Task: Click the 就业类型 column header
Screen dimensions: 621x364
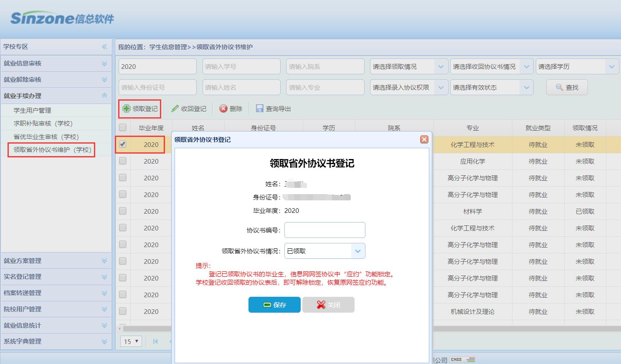Action: (x=538, y=128)
